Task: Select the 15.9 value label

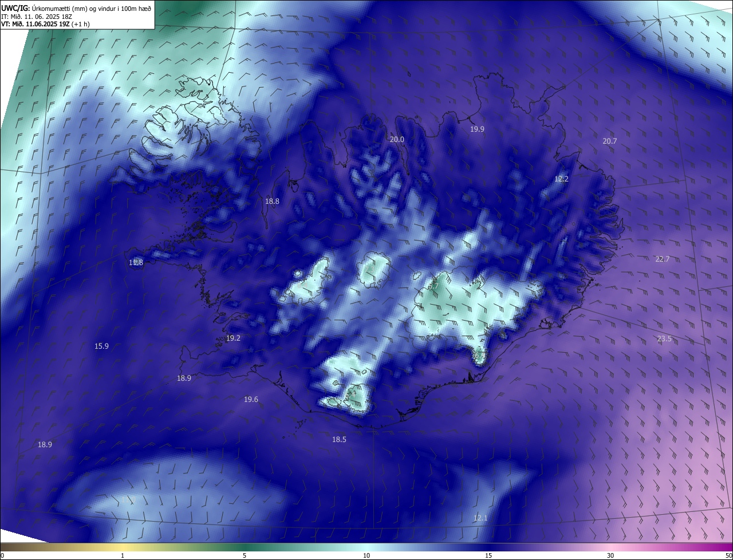Action: [x=101, y=346]
